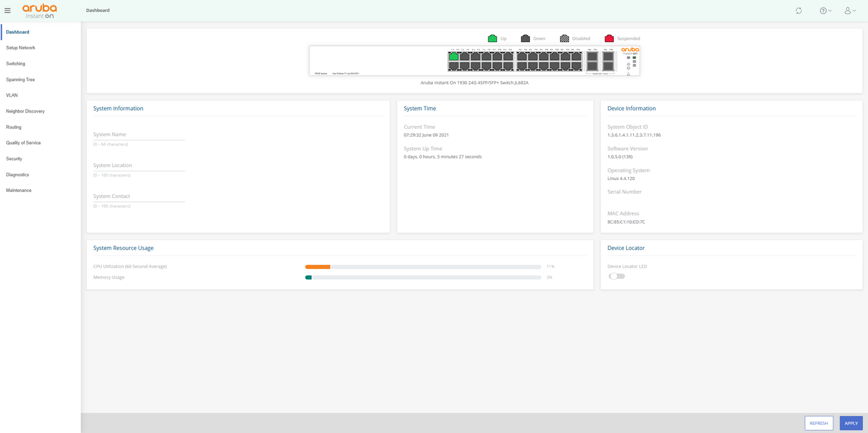
Task: Select port 2 below the green port
Action: [x=454, y=66]
